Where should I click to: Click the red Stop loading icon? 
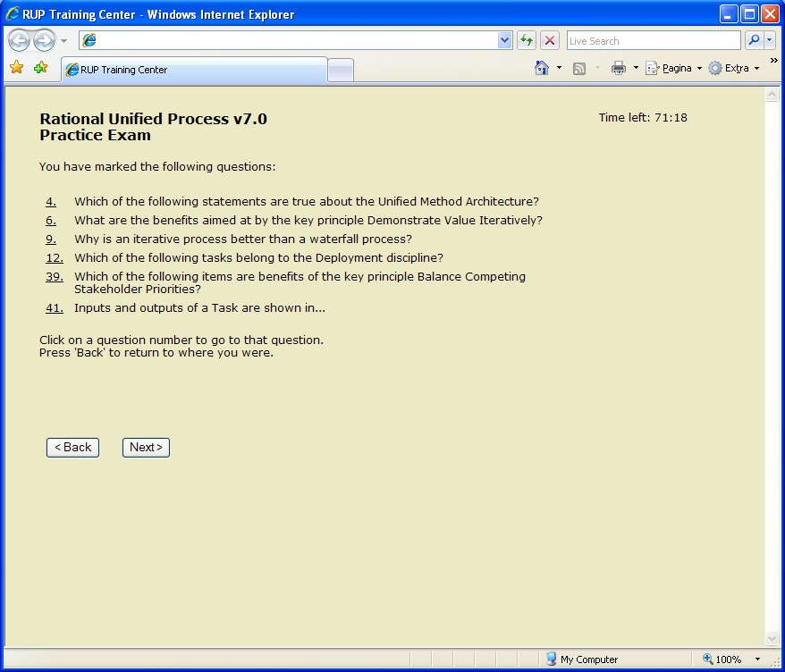pyautogui.click(x=550, y=40)
